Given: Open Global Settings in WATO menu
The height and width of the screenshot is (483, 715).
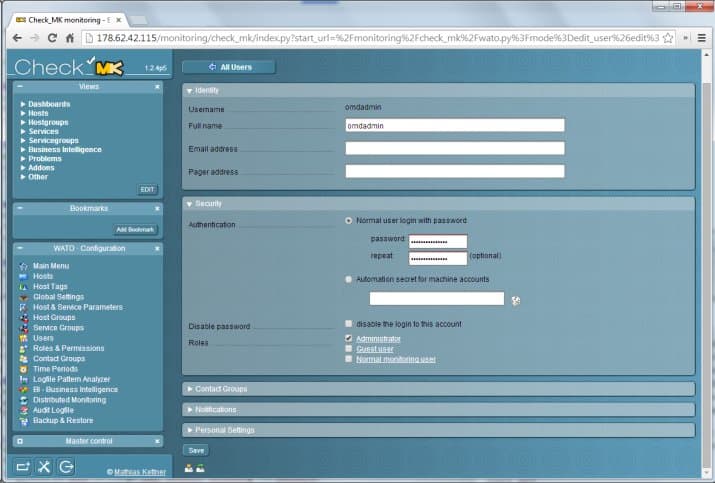Looking at the screenshot, I should (58, 297).
